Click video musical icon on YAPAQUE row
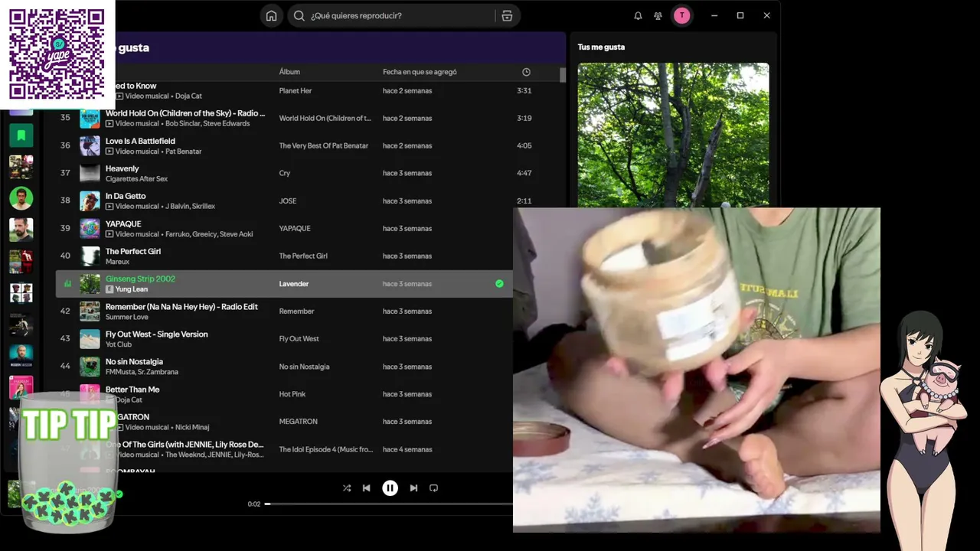This screenshot has width=980, height=551. point(109,234)
